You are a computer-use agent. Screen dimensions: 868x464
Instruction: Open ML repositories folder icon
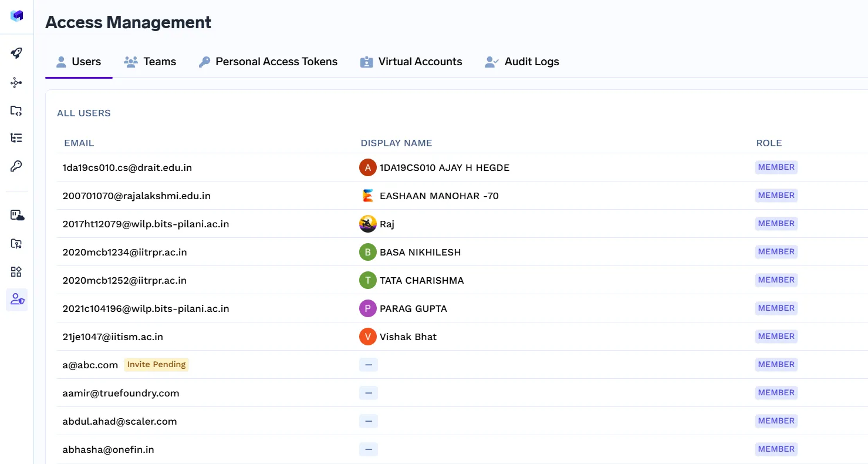point(17,243)
